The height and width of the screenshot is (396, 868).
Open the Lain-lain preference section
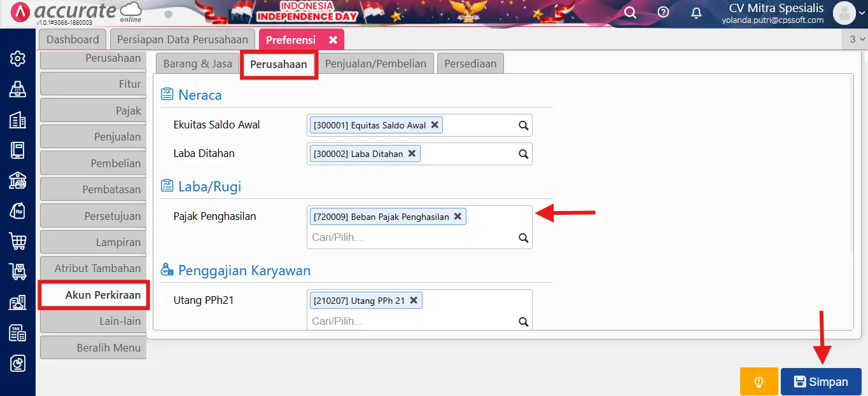pos(93,321)
